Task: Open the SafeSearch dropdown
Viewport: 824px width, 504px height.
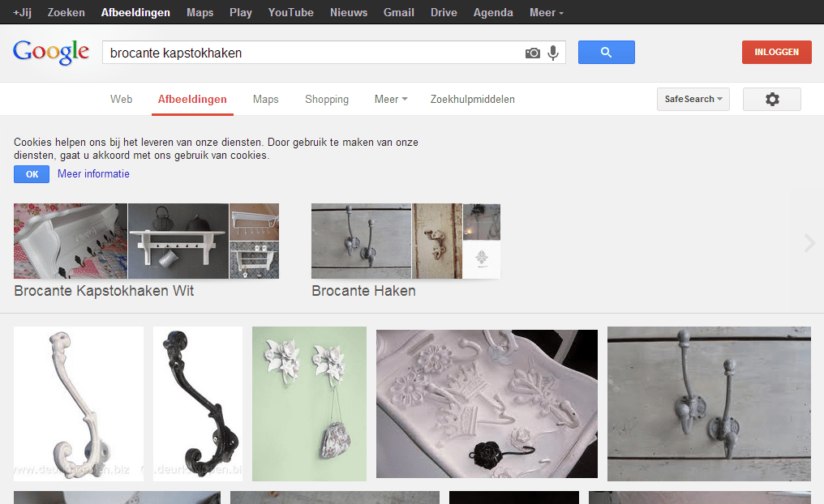Action: click(x=693, y=99)
